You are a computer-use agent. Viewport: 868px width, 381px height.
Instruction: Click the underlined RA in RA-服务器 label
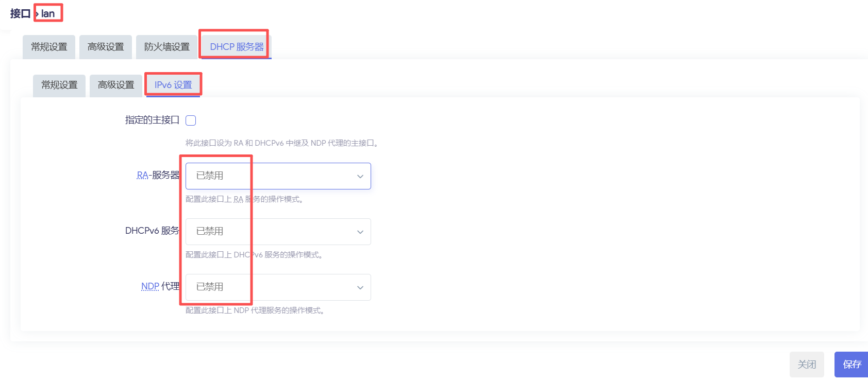click(142, 176)
